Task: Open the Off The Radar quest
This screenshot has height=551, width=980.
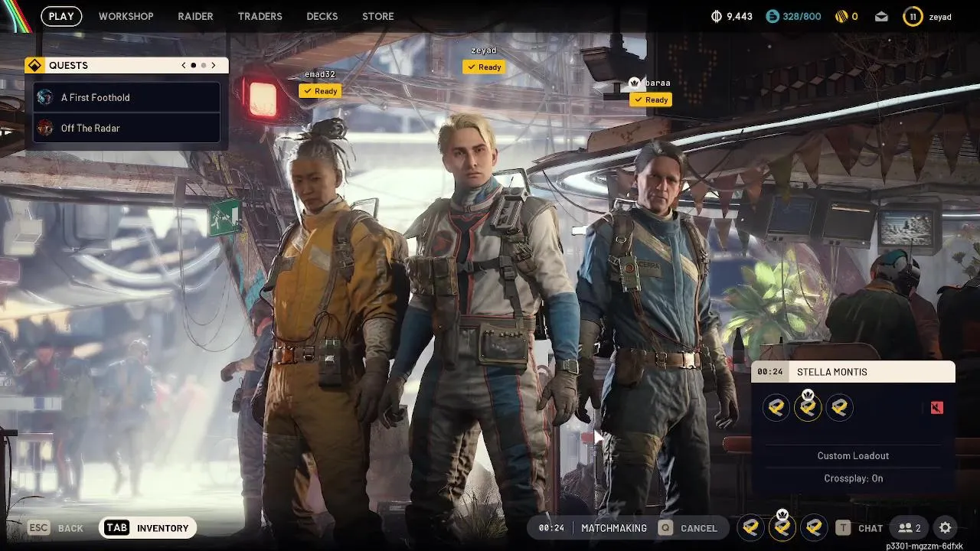Action: coord(127,128)
